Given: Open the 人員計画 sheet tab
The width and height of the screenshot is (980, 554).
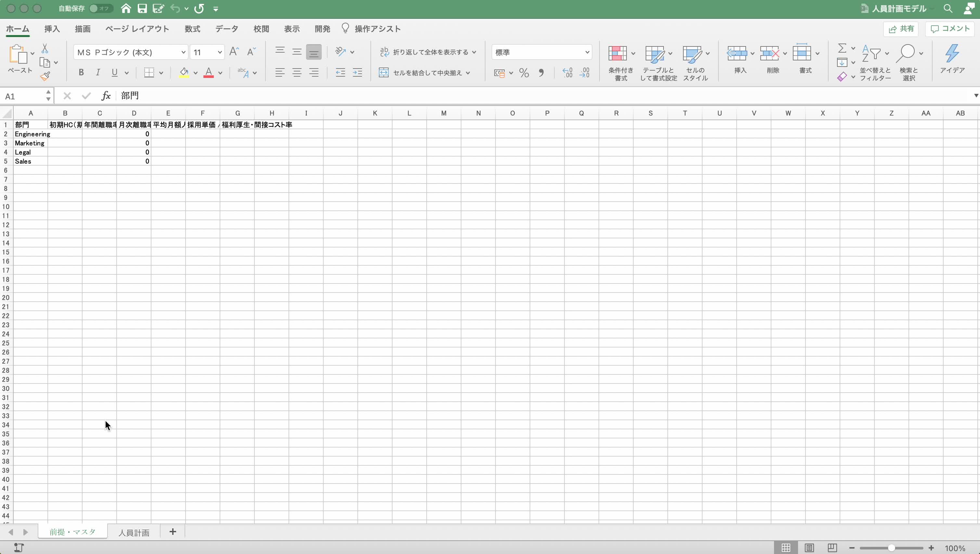Looking at the screenshot, I should point(134,532).
